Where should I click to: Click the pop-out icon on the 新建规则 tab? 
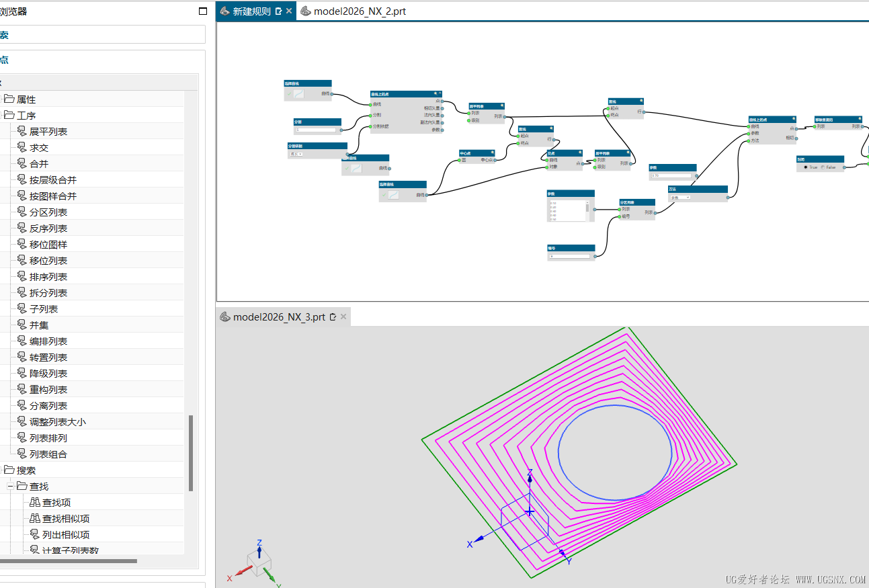coord(278,11)
